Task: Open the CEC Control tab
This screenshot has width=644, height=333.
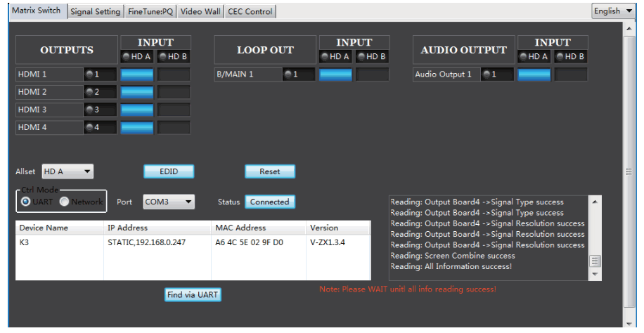Action: pyautogui.click(x=250, y=11)
